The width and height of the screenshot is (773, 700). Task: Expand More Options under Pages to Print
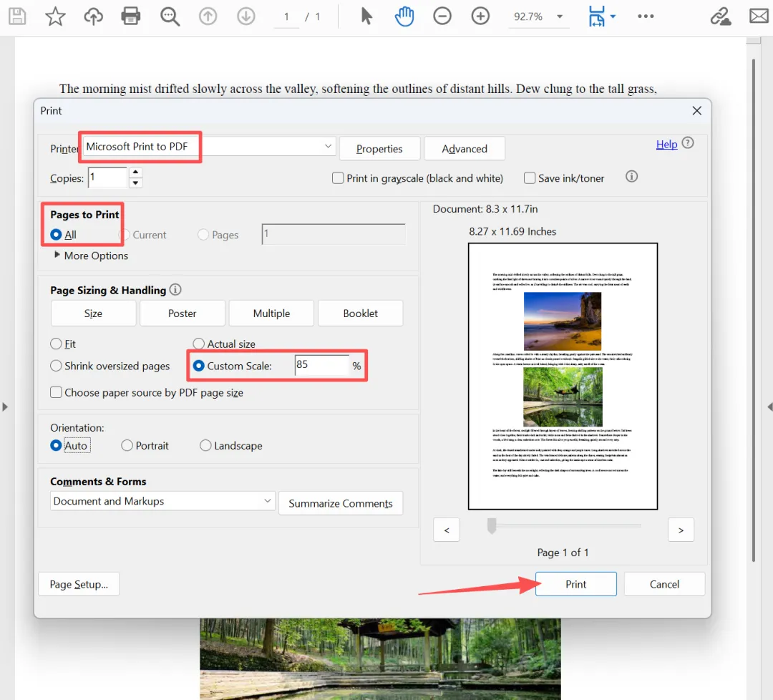pyautogui.click(x=91, y=256)
